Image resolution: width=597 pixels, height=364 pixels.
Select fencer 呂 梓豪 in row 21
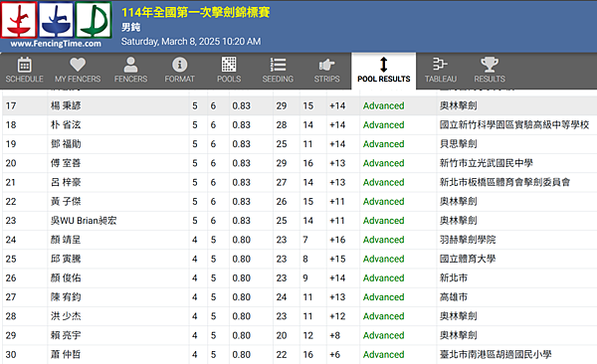pyautogui.click(x=66, y=182)
